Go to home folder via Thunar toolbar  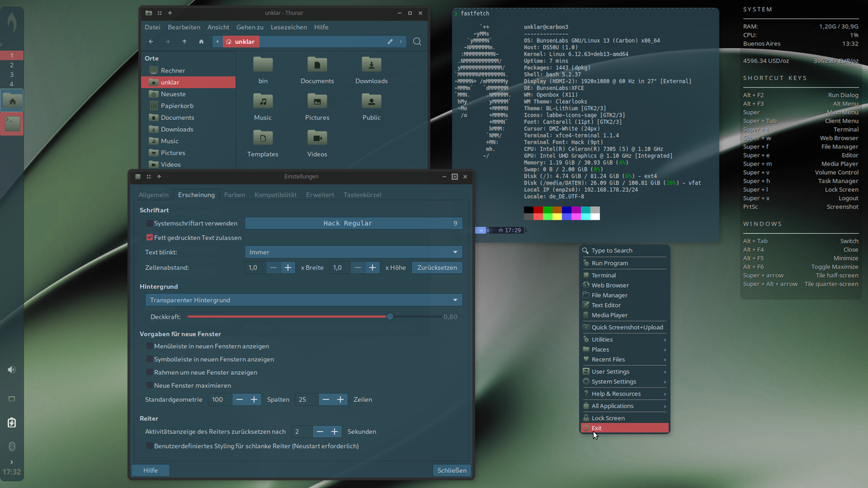(x=201, y=41)
